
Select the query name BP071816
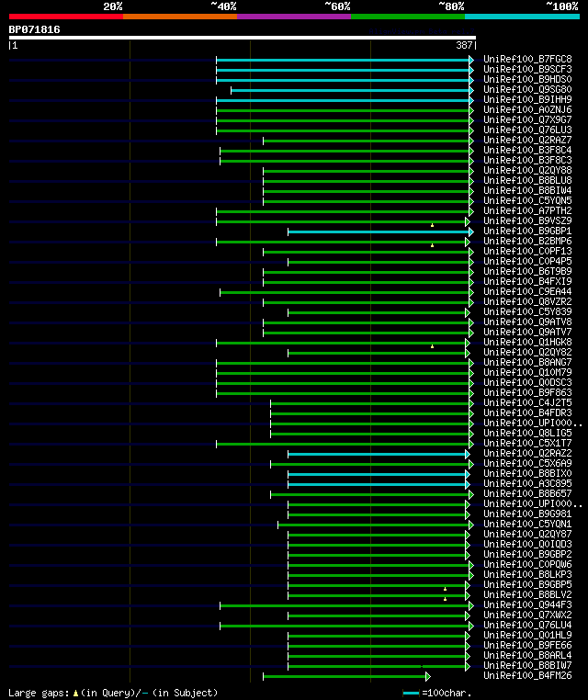[34, 29]
